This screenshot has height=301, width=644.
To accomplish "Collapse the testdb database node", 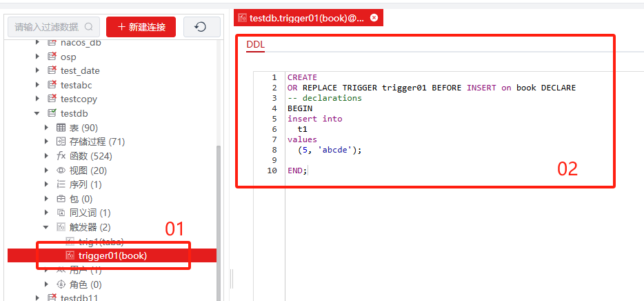I will click(x=37, y=113).
